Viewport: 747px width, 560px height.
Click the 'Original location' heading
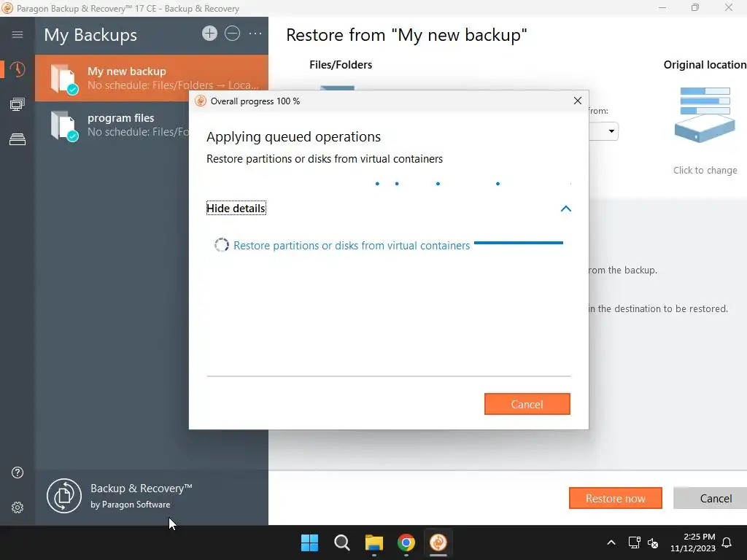(x=705, y=65)
